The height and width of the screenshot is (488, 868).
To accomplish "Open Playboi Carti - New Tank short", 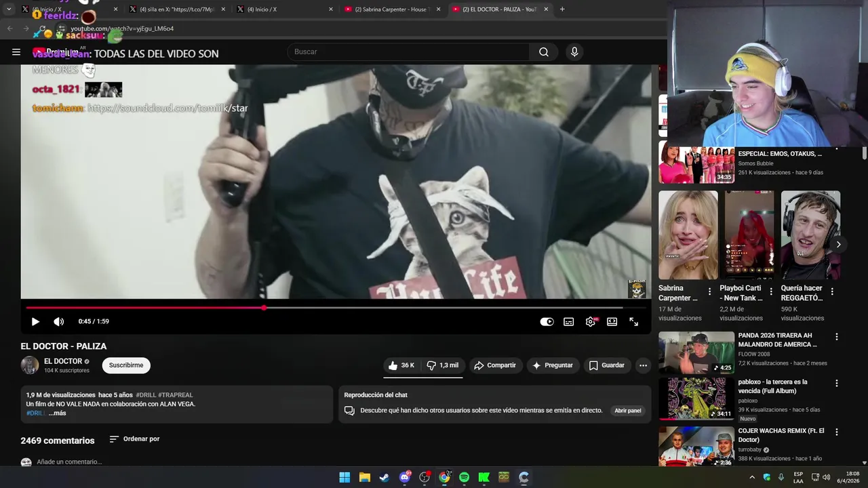I will [x=749, y=235].
